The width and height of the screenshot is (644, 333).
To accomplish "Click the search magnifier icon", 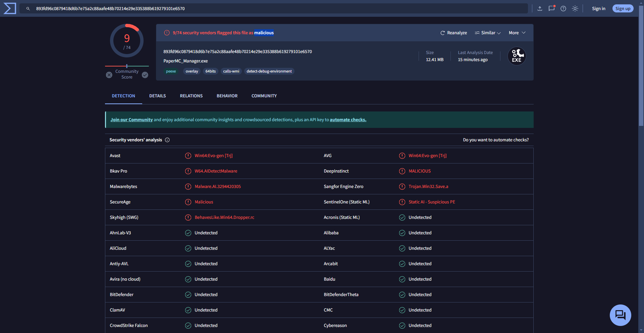I will [x=28, y=9].
